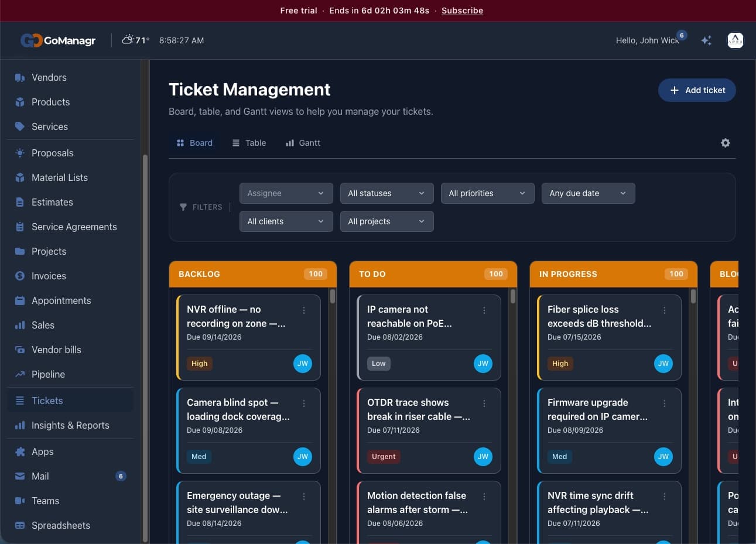Expand the All statuses dropdown

coord(387,193)
